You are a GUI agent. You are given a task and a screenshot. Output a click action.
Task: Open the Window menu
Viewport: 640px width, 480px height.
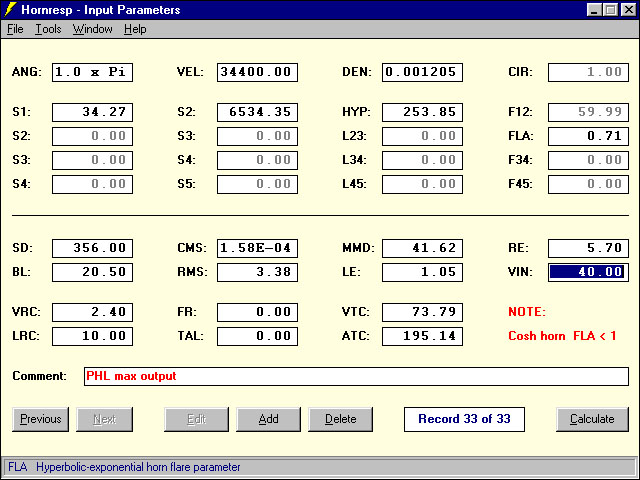tap(92, 29)
